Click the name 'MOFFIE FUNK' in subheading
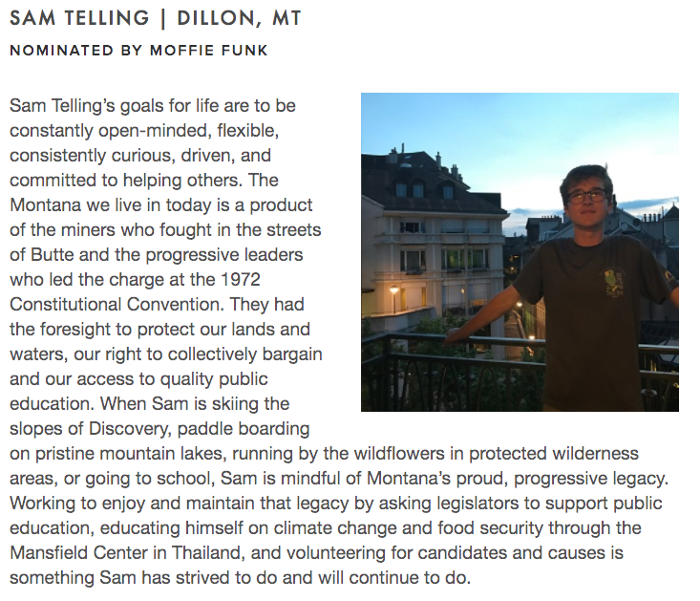 click(208, 50)
